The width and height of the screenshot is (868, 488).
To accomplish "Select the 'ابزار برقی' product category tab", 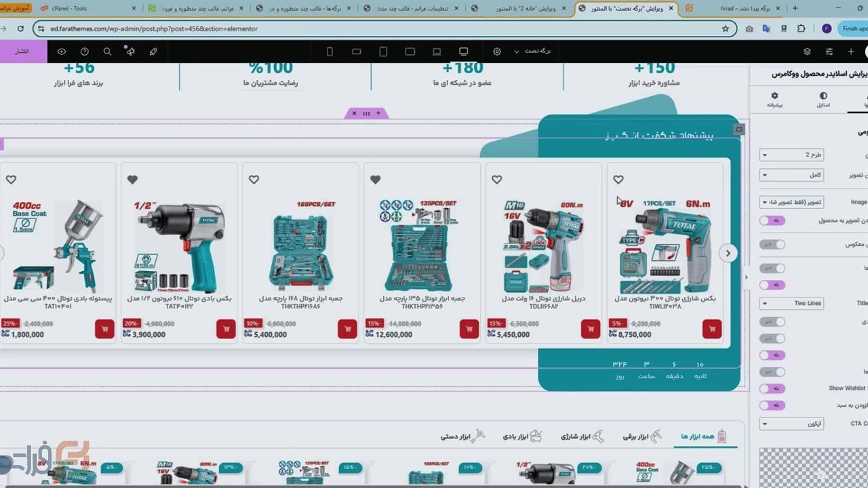I will tap(642, 436).
